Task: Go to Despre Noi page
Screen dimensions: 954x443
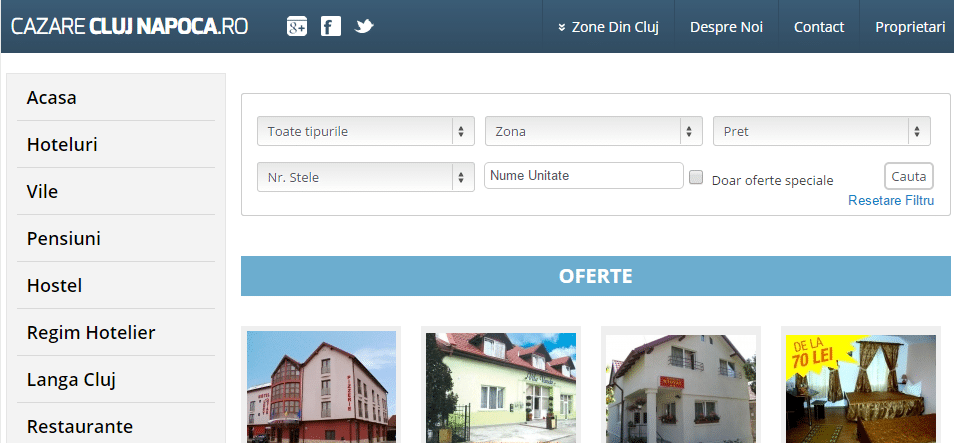Action: coord(726,27)
